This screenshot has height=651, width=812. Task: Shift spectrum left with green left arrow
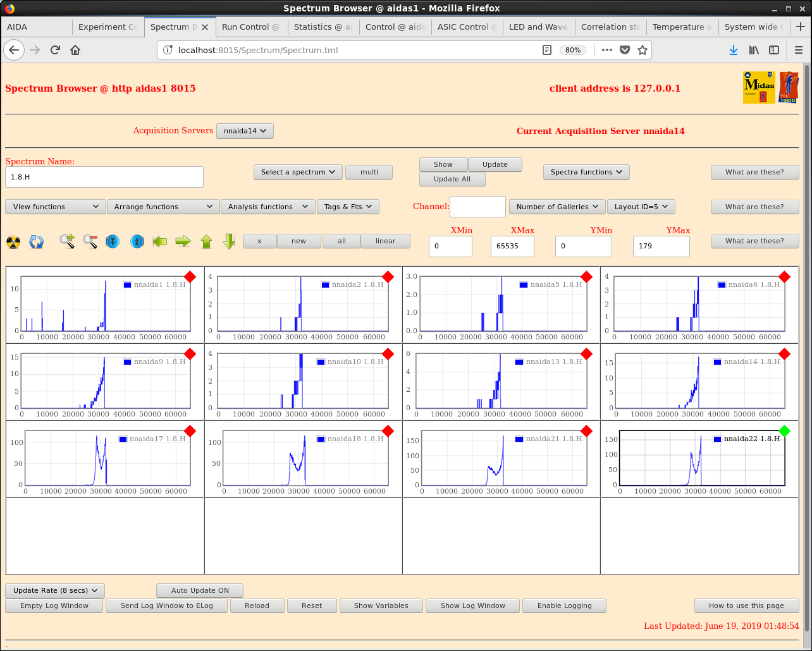coord(160,241)
